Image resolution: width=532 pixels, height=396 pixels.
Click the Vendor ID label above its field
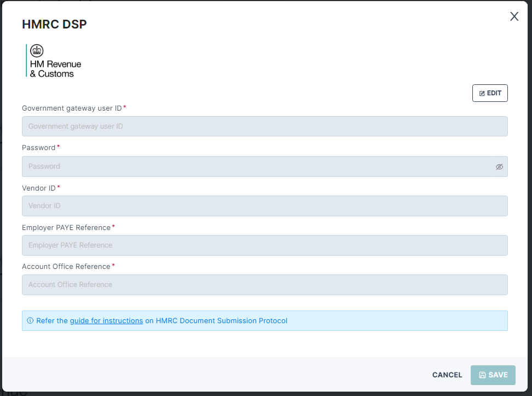tap(39, 188)
